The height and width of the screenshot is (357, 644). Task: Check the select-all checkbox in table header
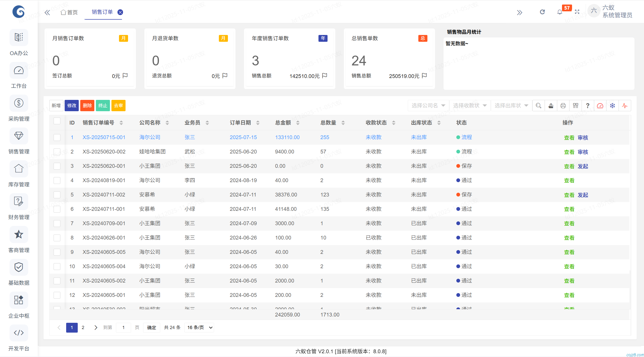(x=57, y=121)
